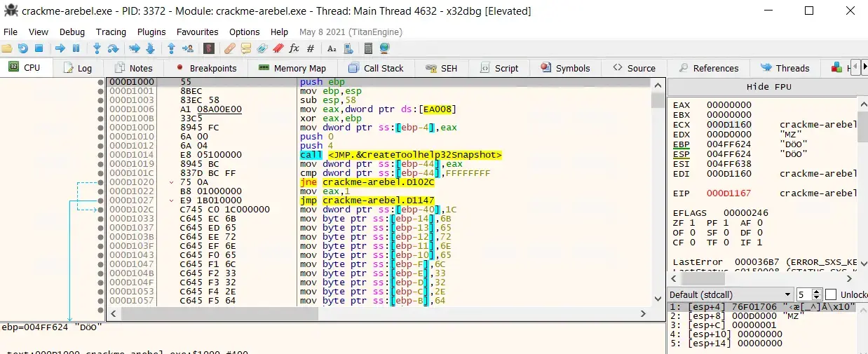This screenshot has width=868, height=354.
Task: Click the disassembly vertical scrollbar
Action: [x=658, y=191]
